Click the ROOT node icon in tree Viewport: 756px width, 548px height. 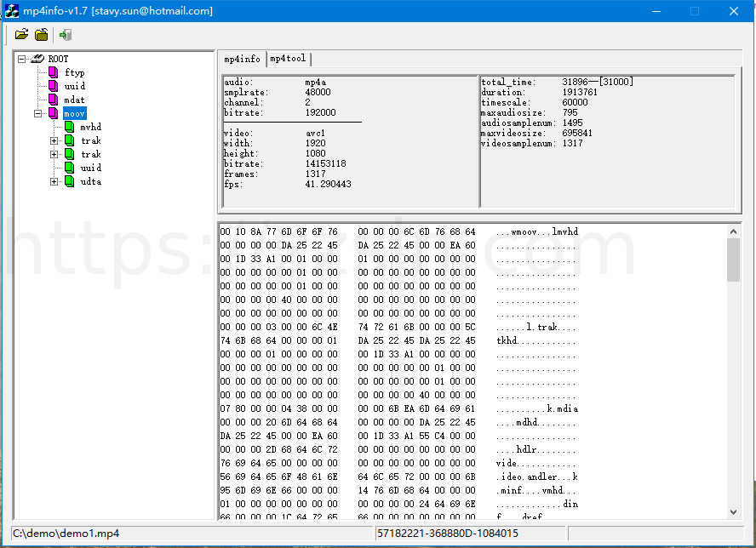coord(37,59)
